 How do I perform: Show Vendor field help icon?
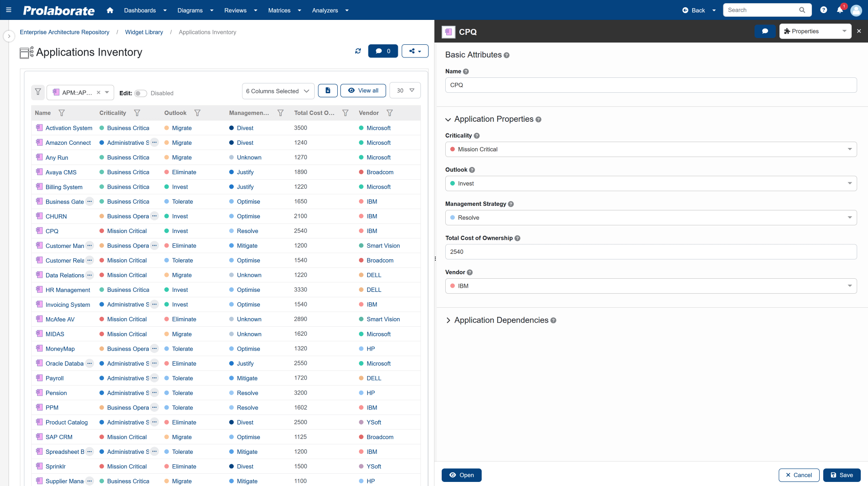[x=470, y=272]
